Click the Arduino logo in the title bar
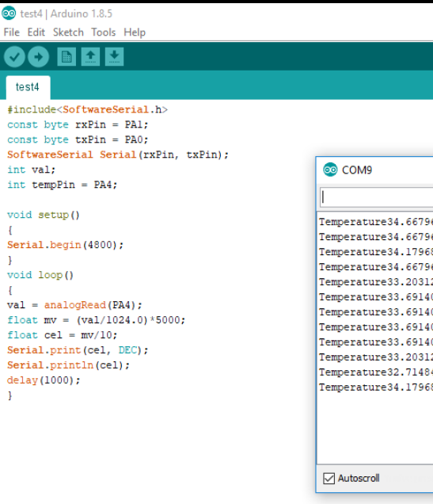This screenshot has width=433, height=504. pos(9,13)
